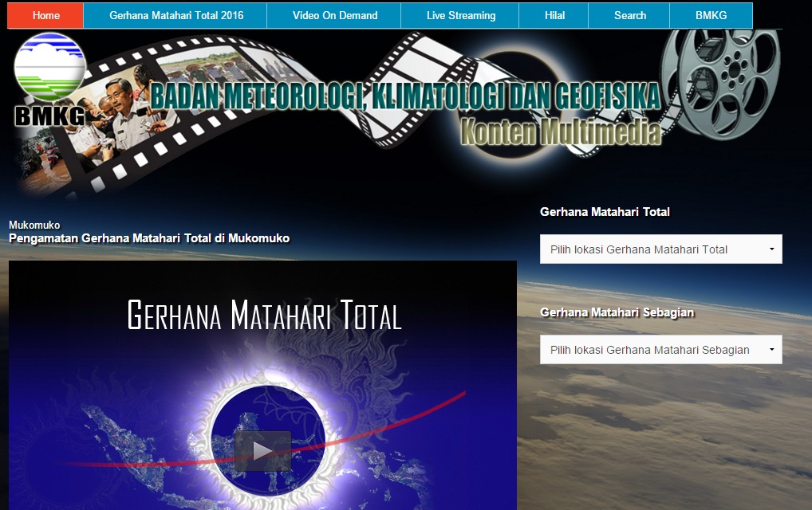The width and height of the screenshot is (812, 510).
Task: Click the Mukomuko location label
Action: (34, 225)
